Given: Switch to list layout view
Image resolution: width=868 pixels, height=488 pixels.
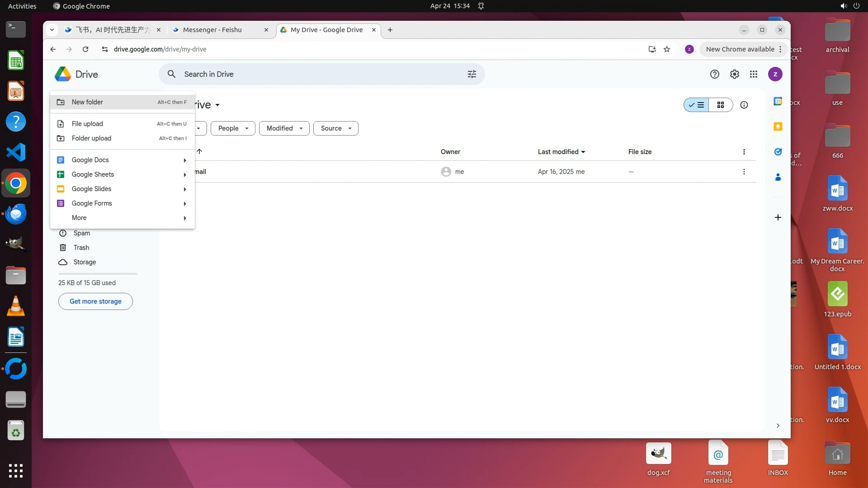Looking at the screenshot, I should click(696, 105).
